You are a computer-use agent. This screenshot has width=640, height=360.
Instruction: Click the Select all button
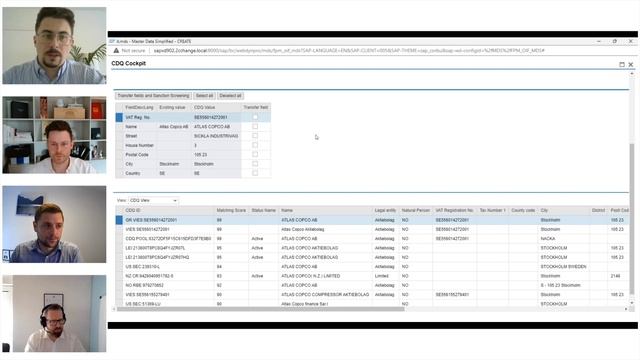point(204,96)
